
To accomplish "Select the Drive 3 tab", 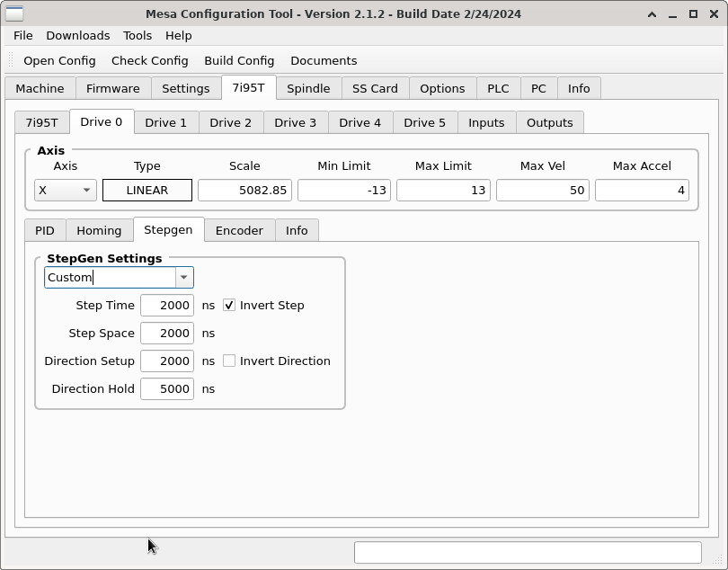I will [x=296, y=122].
